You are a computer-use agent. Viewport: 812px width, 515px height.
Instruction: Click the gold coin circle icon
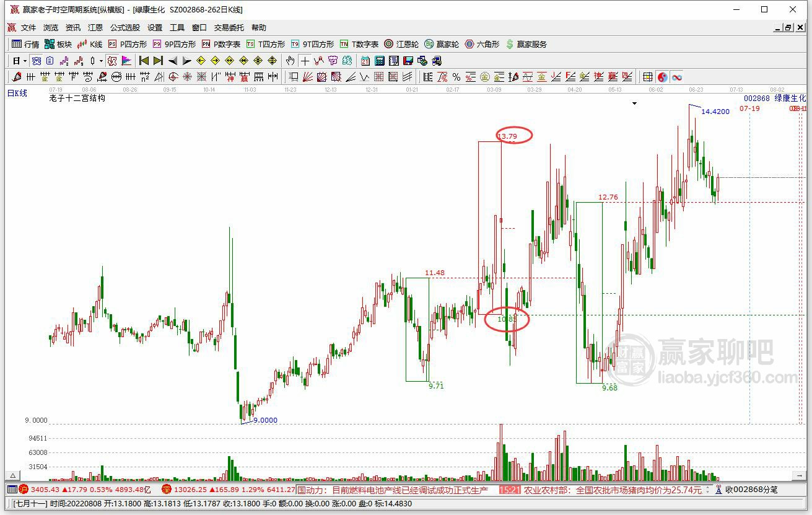(x=485, y=77)
